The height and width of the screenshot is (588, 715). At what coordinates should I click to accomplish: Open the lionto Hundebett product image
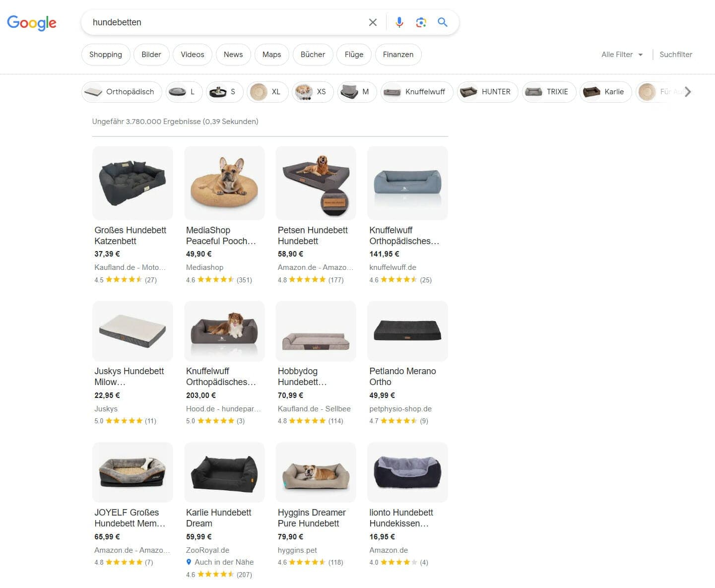[x=407, y=472]
